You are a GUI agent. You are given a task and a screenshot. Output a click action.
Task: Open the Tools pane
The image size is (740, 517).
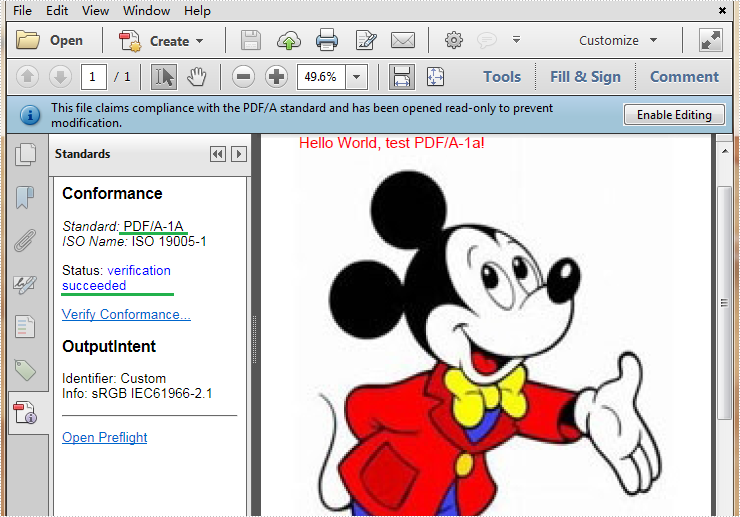[x=502, y=76]
